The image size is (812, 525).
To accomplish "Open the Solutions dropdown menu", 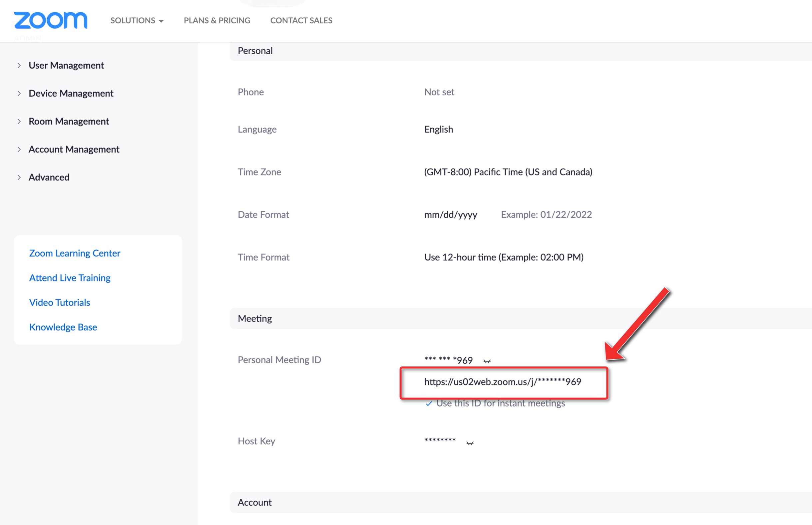I will click(x=137, y=20).
